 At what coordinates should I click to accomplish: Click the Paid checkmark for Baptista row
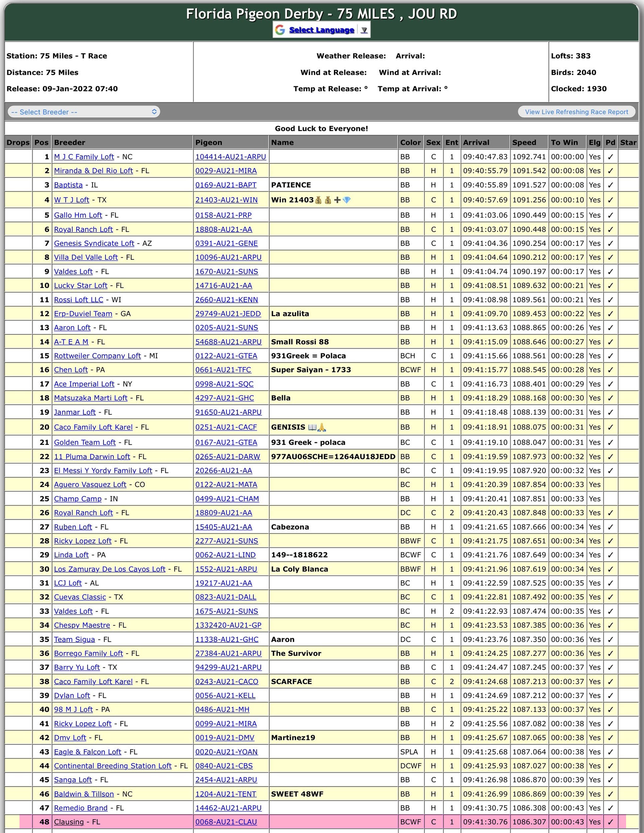[610, 185]
